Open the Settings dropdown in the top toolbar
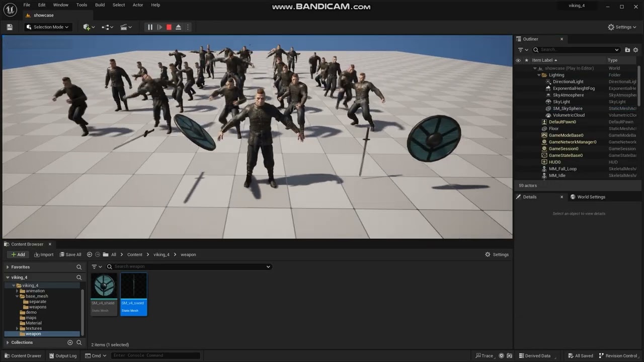 [623, 27]
